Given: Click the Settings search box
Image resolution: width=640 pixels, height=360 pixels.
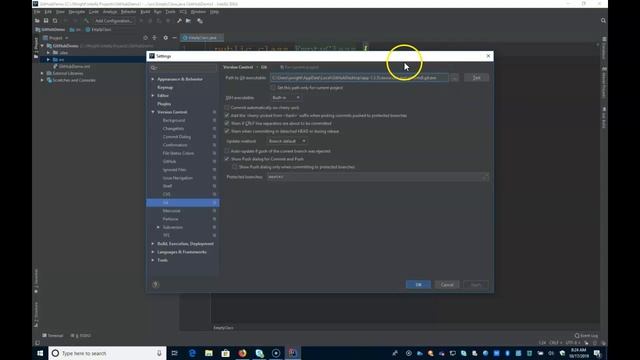Looking at the screenshot, I should [183, 67].
